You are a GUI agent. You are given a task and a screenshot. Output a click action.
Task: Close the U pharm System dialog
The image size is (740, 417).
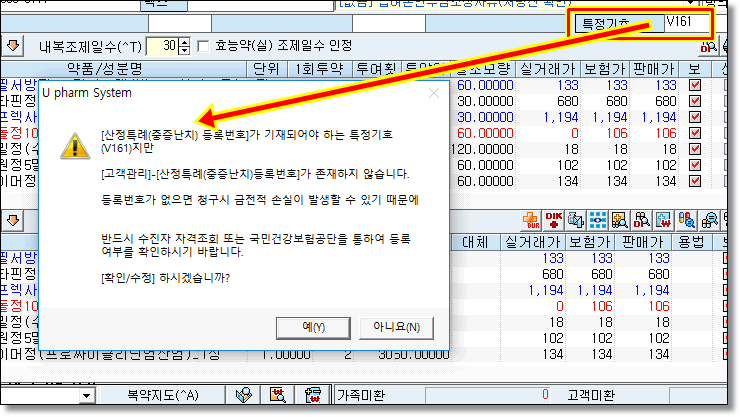point(433,93)
